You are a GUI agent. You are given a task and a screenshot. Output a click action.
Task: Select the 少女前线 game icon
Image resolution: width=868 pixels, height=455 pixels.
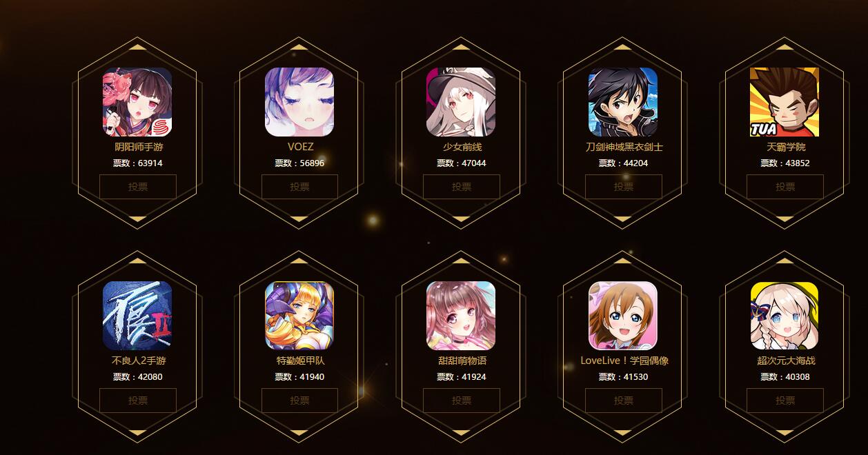click(x=461, y=102)
